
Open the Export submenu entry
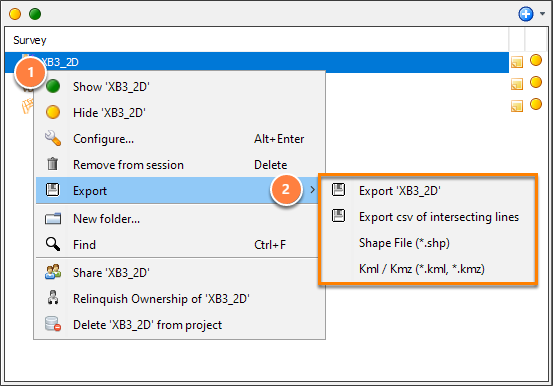[x=177, y=191]
